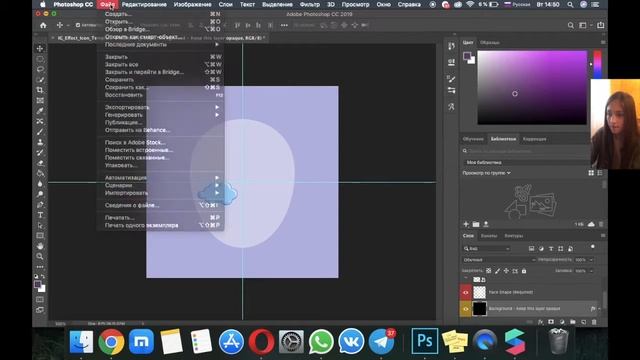Select the Rectangle shape tool
The width and height of the screenshot is (640, 360).
click(40, 236)
